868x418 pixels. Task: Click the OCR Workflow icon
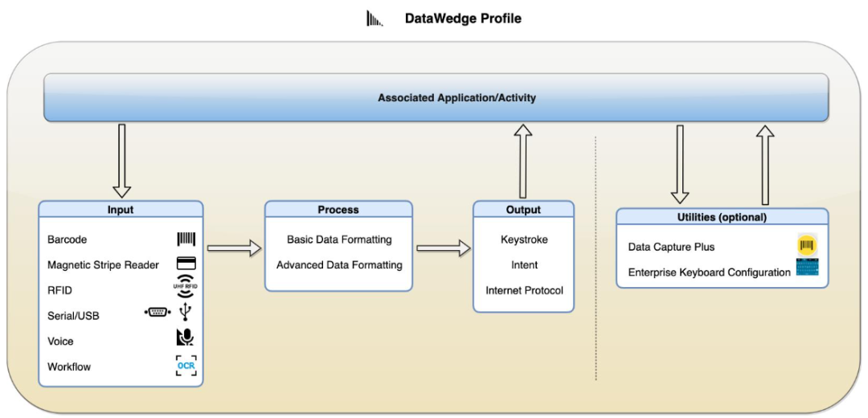(186, 366)
